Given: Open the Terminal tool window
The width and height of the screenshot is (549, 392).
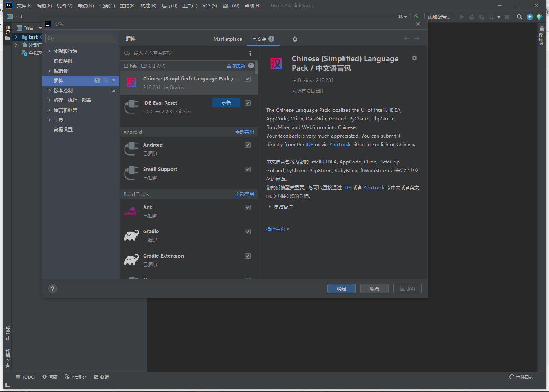Looking at the screenshot, I should pyautogui.click(x=102, y=377).
